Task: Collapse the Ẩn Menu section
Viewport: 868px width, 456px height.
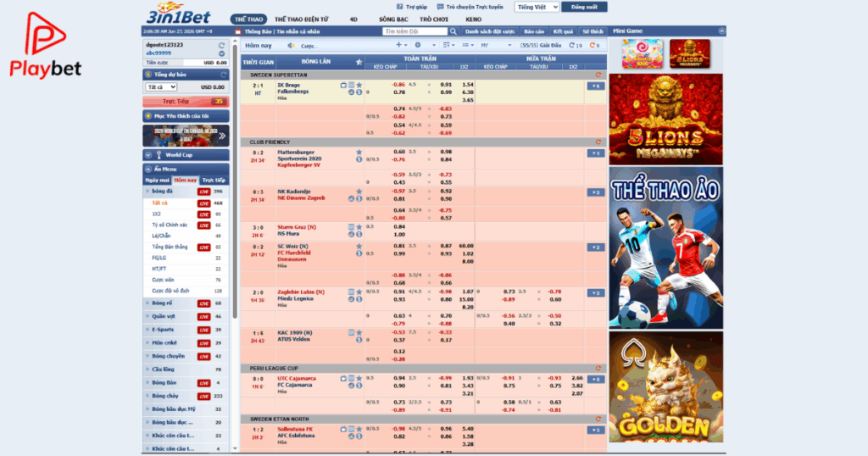Action: coord(186,169)
